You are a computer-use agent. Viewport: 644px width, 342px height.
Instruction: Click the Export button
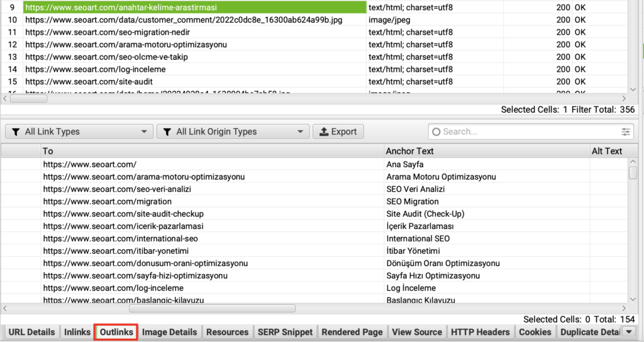(x=338, y=132)
